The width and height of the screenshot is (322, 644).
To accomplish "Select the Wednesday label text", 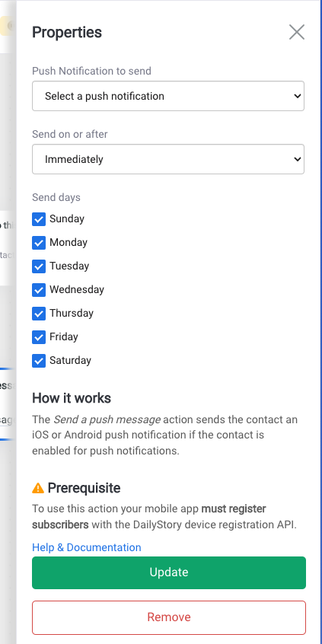I will (77, 289).
